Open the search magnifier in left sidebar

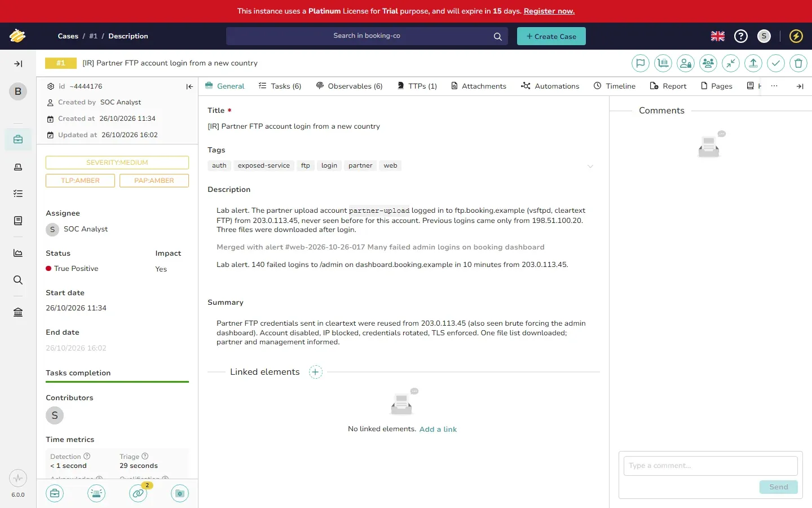point(18,280)
